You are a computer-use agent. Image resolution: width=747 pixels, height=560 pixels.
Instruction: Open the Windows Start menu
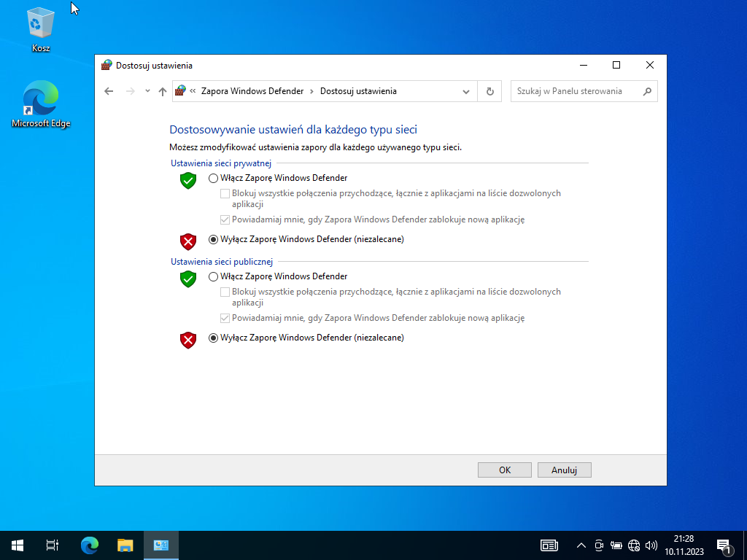[18, 545]
